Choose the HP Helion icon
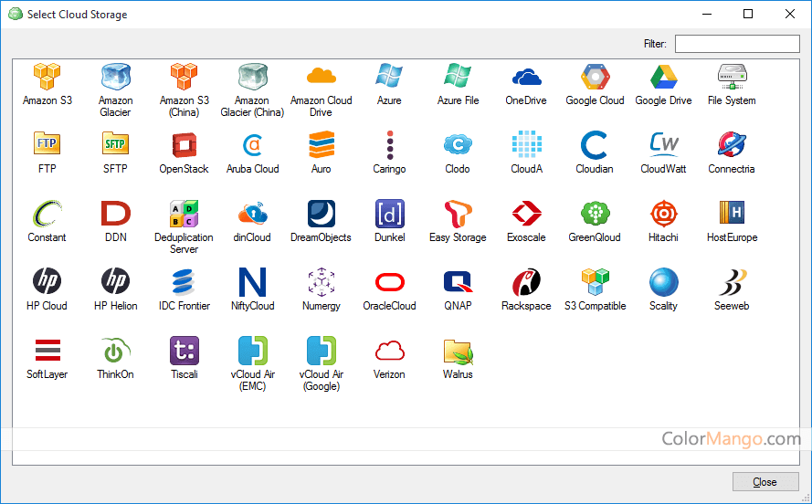Viewport: 812px width, 504px height. coord(115,282)
